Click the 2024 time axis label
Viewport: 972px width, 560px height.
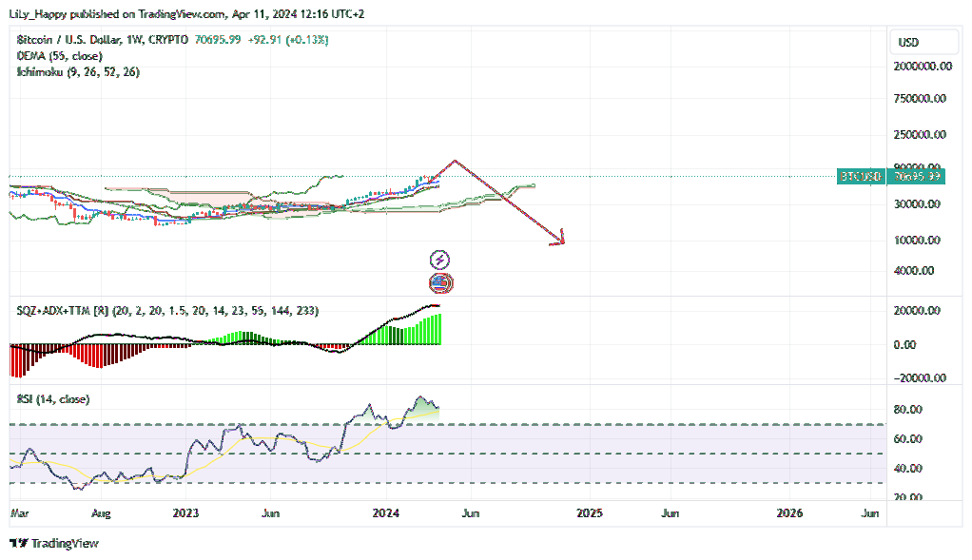(385, 512)
